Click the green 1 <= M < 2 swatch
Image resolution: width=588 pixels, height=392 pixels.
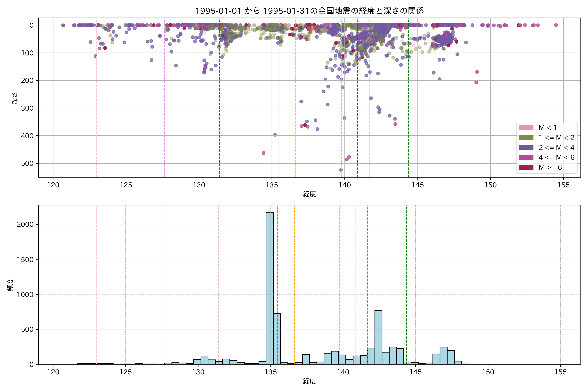click(526, 138)
